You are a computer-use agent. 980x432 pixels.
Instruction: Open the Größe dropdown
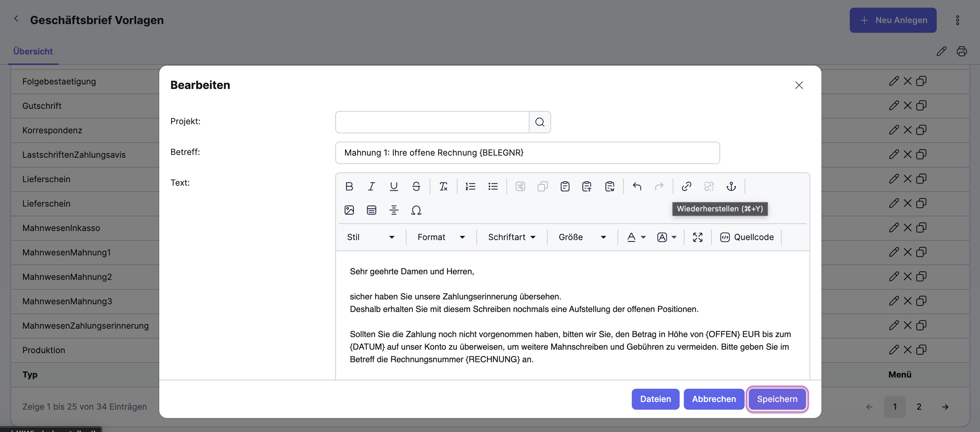tap(582, 237)
